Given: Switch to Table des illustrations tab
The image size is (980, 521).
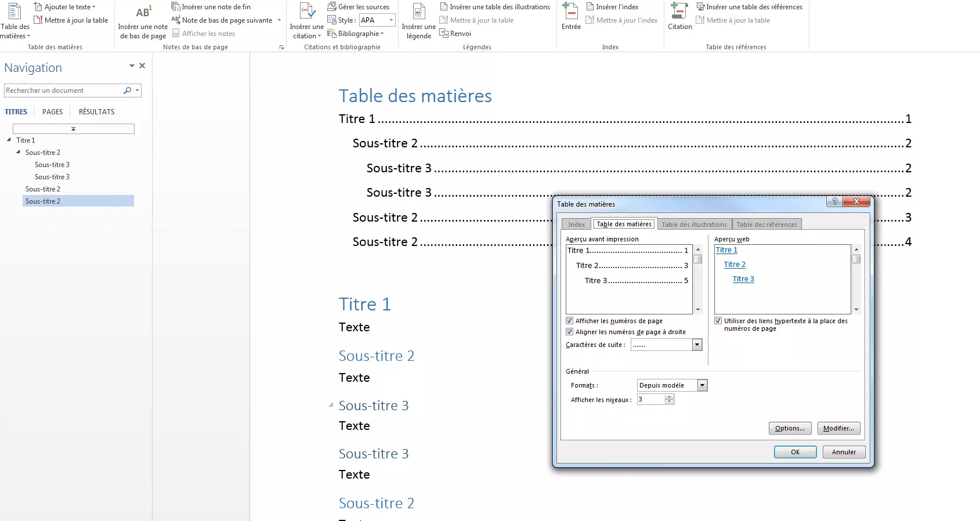Looking at the screenshot, I should tap(694, 225).
